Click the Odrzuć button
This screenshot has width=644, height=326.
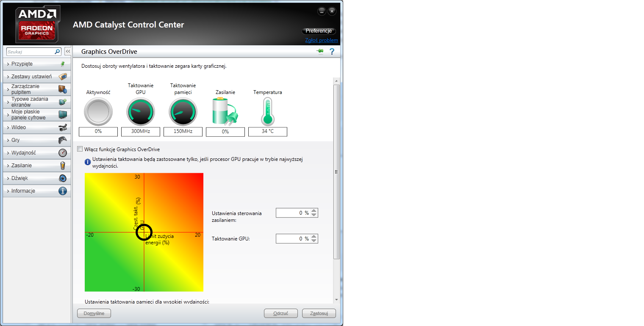click(280, 313)
